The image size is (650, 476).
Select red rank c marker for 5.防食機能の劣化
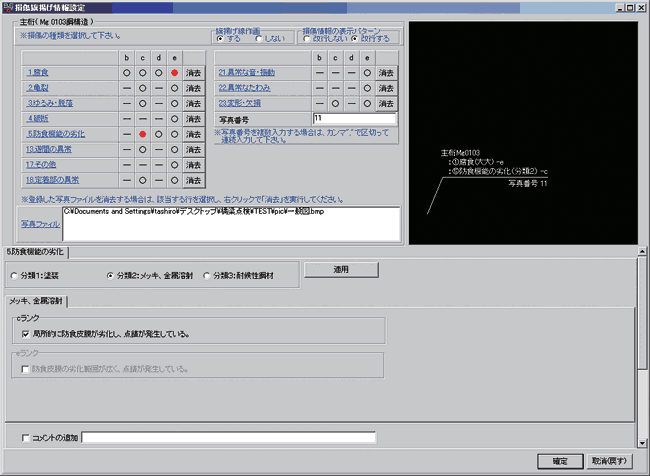(143, 134)
